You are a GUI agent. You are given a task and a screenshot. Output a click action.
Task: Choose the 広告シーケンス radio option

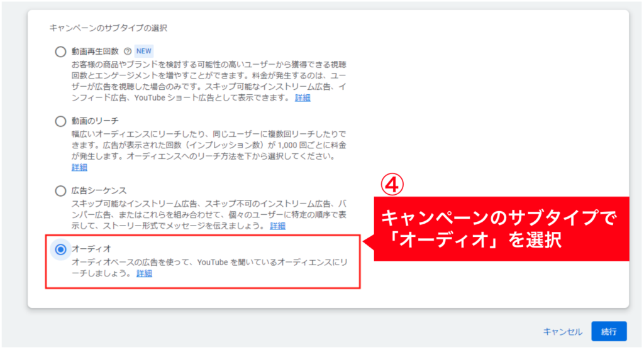(x=61, y=191)
